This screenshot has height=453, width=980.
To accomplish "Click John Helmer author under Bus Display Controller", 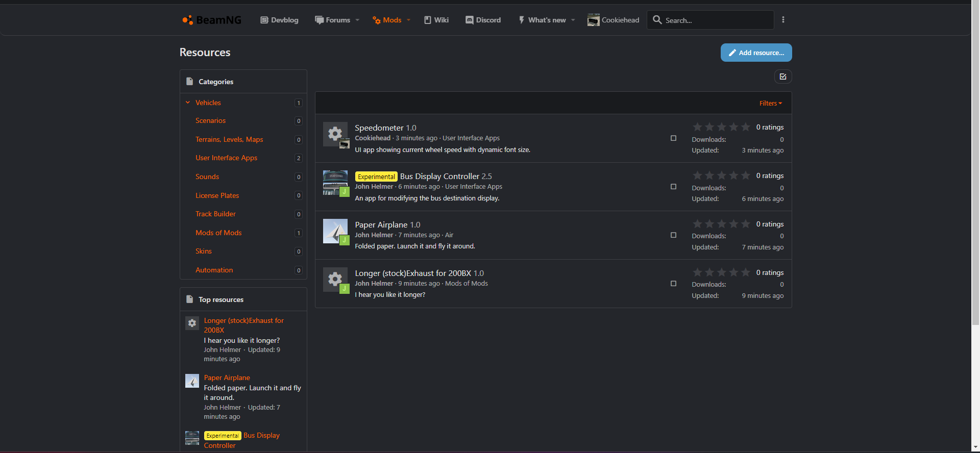I will tap(374, 187).
